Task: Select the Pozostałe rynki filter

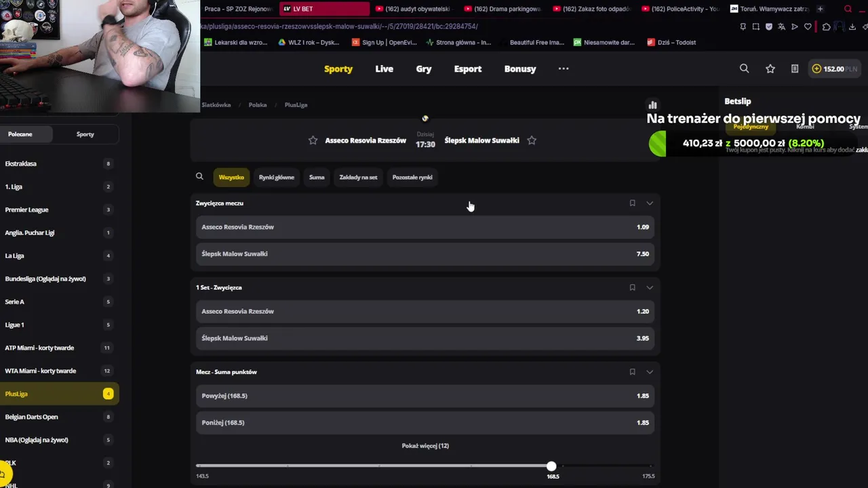Action: point(412,177)
